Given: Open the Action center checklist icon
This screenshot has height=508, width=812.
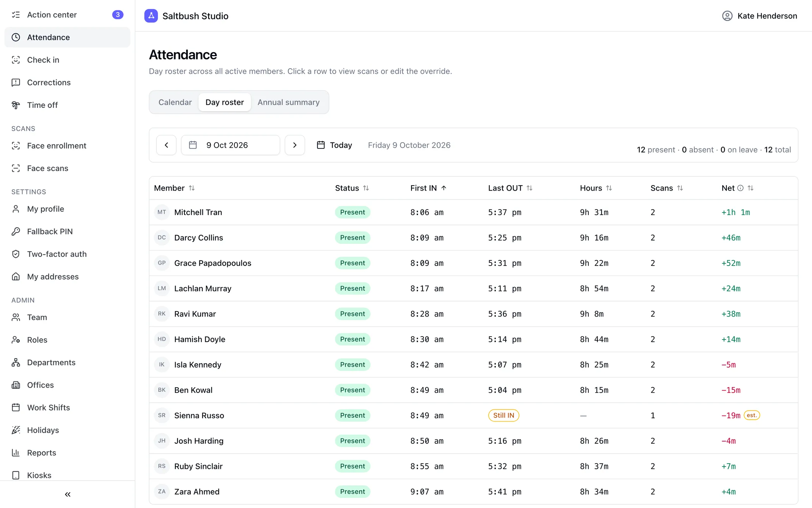Looking at the screenshot, I should [x=16, y=15].
